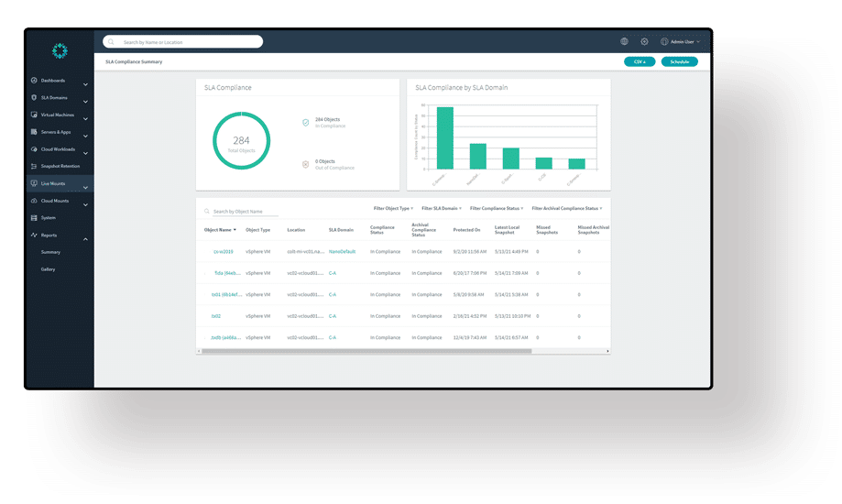Click the Snapshot Retention icon
842x504 pixels.
(34, 166)
